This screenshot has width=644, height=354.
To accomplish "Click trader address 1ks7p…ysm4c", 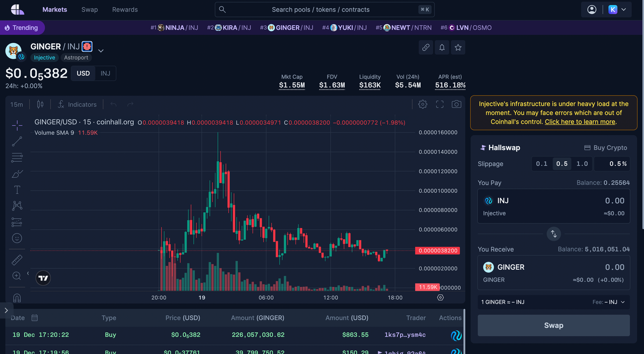I will 405,335.
